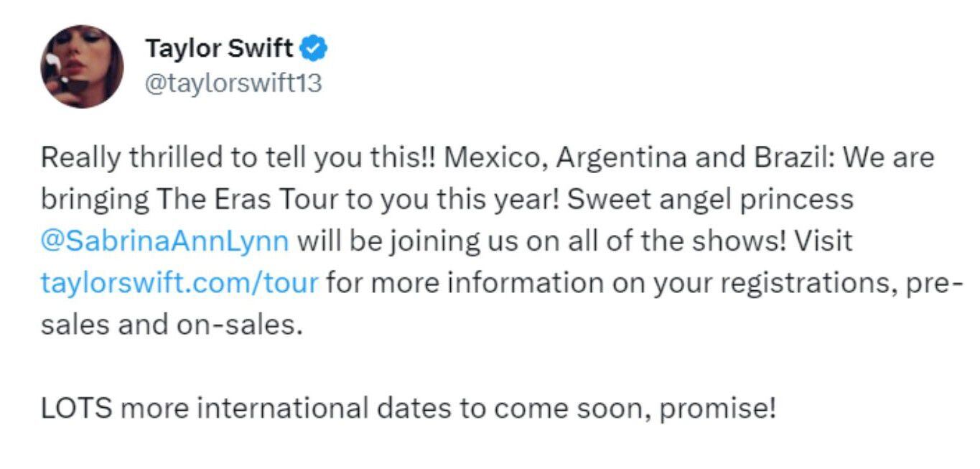Click the capitalized word LOTS
This screenshot has width=980, height=469.
click(77, 409)
